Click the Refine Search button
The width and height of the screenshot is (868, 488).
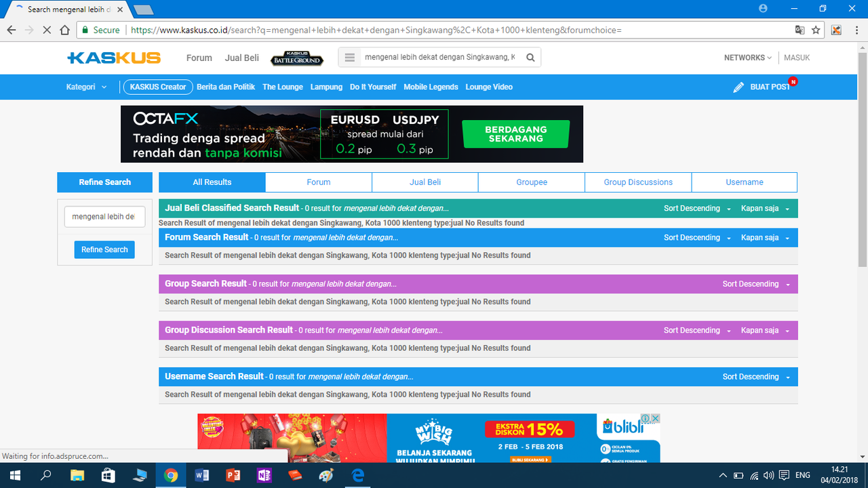coord(104,249)
